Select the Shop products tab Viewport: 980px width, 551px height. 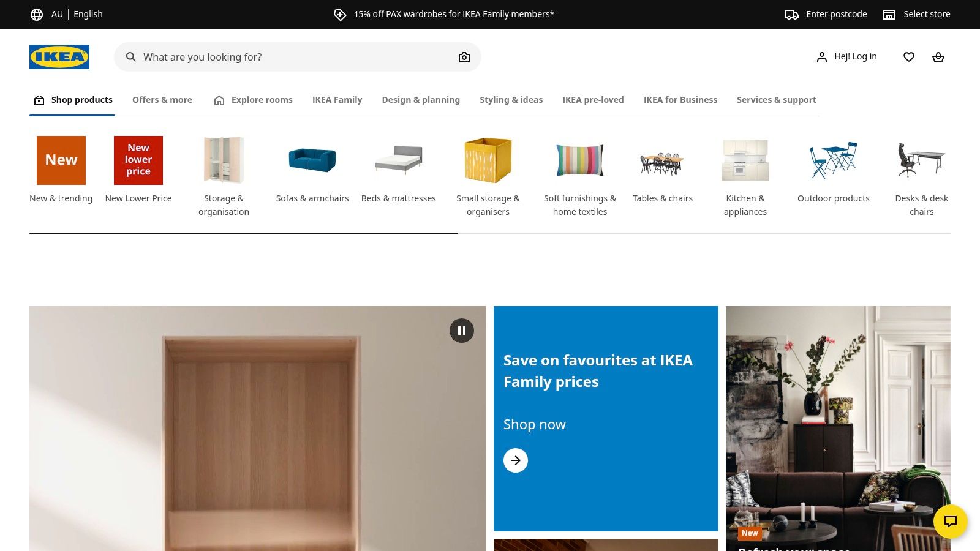[73, 100]
